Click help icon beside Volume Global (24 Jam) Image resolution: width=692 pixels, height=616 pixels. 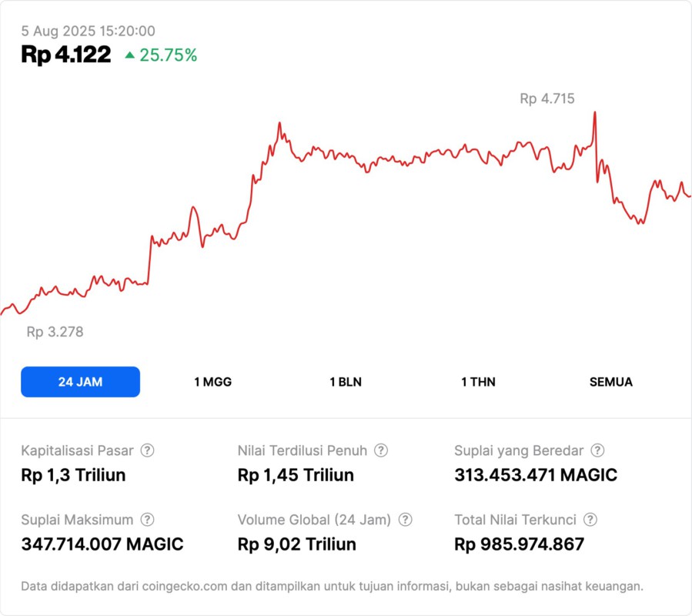click(x=406, y=520)
